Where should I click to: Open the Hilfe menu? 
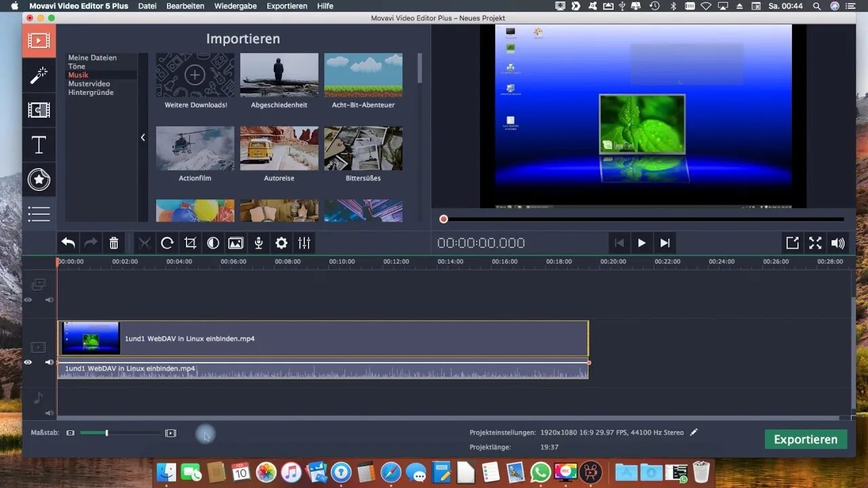pyautogui.click(x=325, y=6)
